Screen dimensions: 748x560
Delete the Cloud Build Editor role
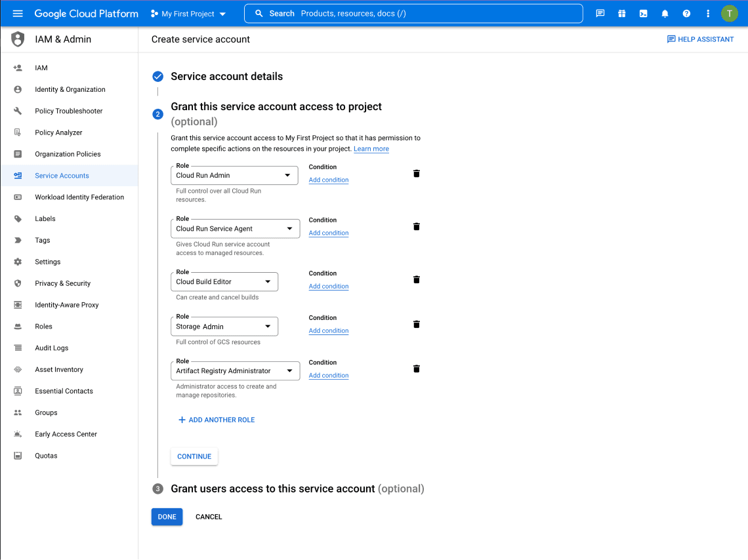point(416,279)
